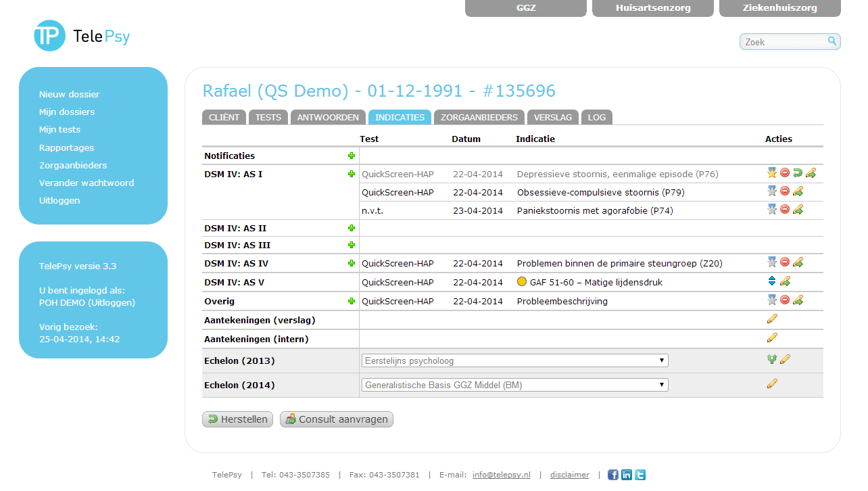Click the green fork icon for Echelon (2013)
Viewport: 868px width, 491px height.
coord(772,360)
